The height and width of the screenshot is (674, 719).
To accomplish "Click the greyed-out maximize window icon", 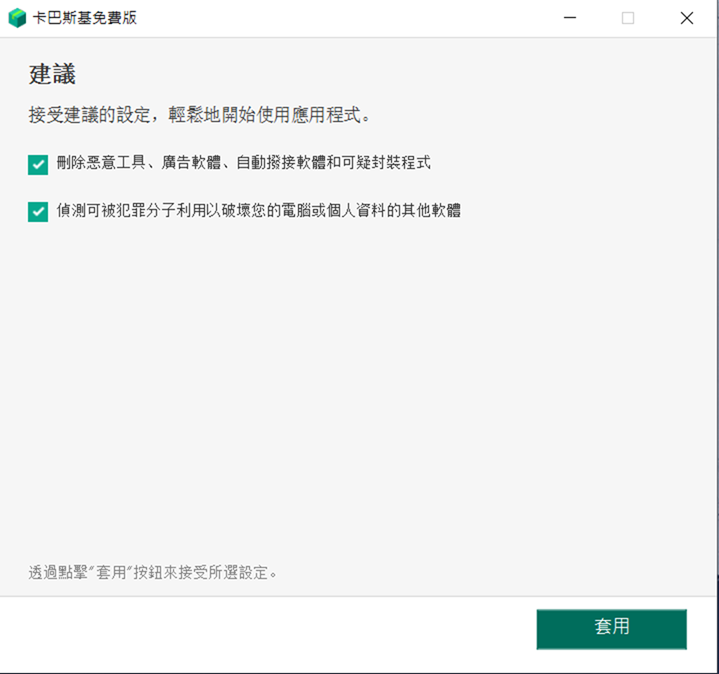I will [628, 18].
